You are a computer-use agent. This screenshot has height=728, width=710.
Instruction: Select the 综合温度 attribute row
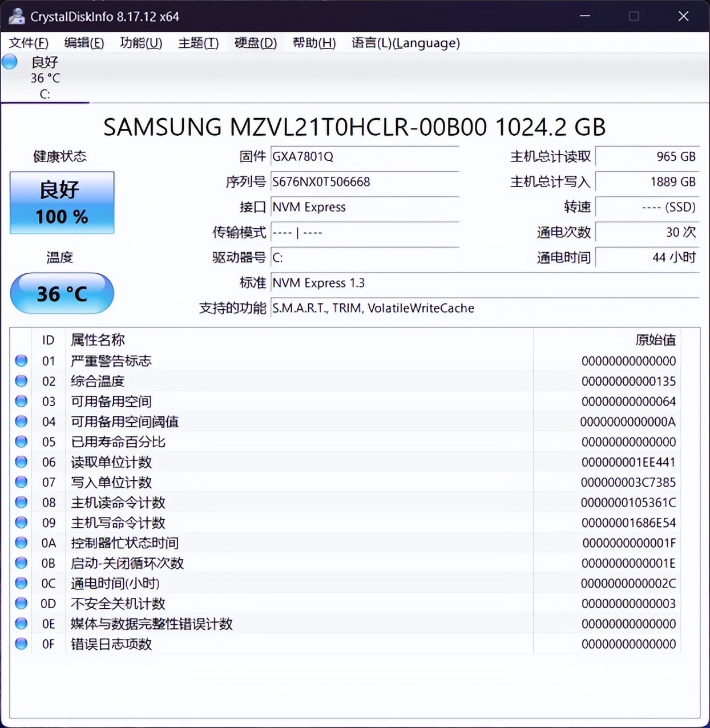coord(345,381)
